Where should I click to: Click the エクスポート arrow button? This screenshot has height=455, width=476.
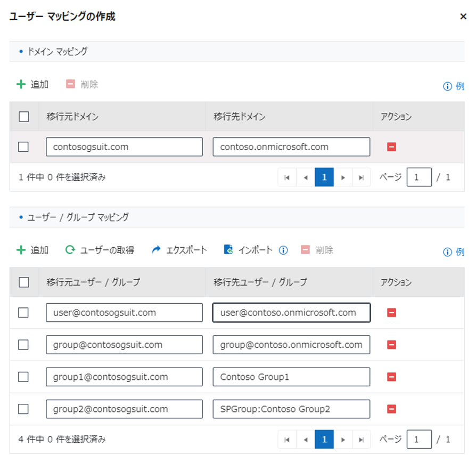tap(179, 250)
